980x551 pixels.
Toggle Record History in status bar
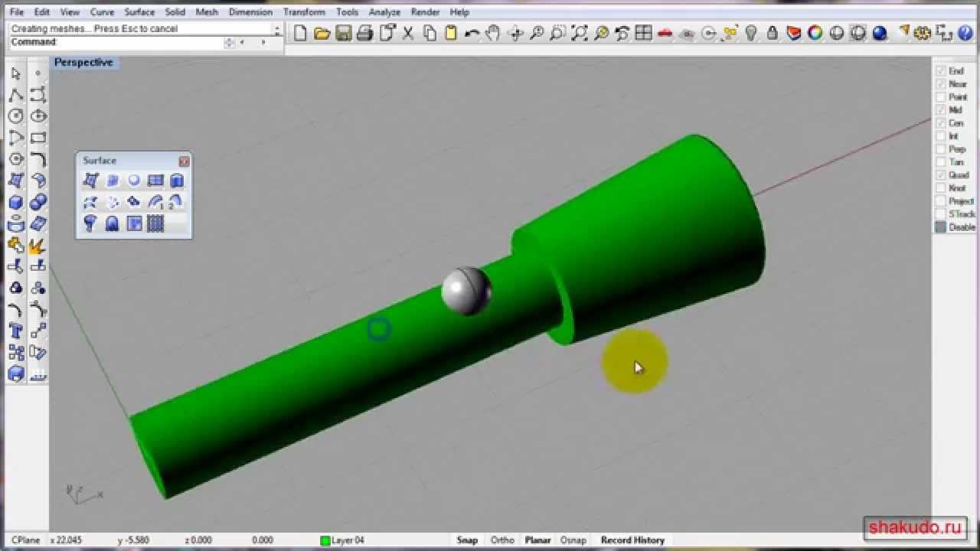(x=632, y=540)
